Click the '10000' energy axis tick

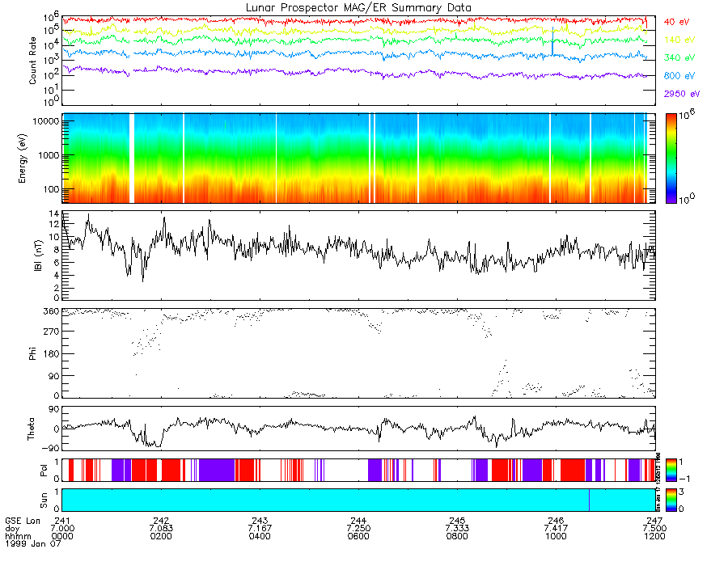pos(45,121)
